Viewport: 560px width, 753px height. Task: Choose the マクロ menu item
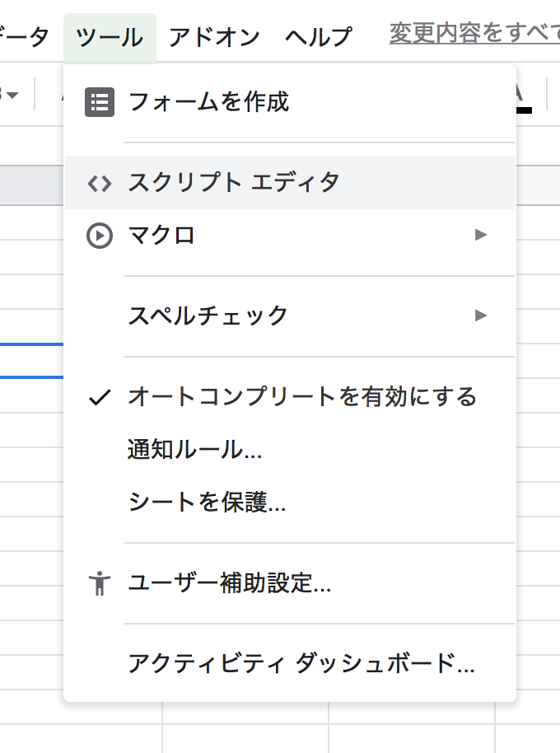(290, 236)
